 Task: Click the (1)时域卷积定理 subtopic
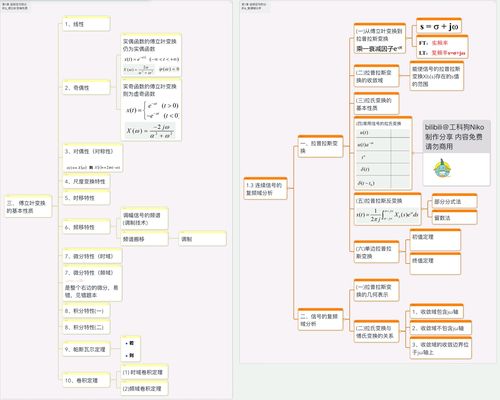coord(144,372)
